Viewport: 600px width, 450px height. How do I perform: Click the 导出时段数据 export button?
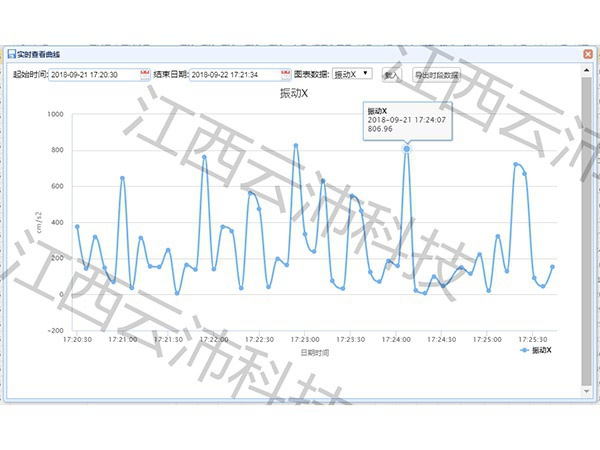pos(437,74)
